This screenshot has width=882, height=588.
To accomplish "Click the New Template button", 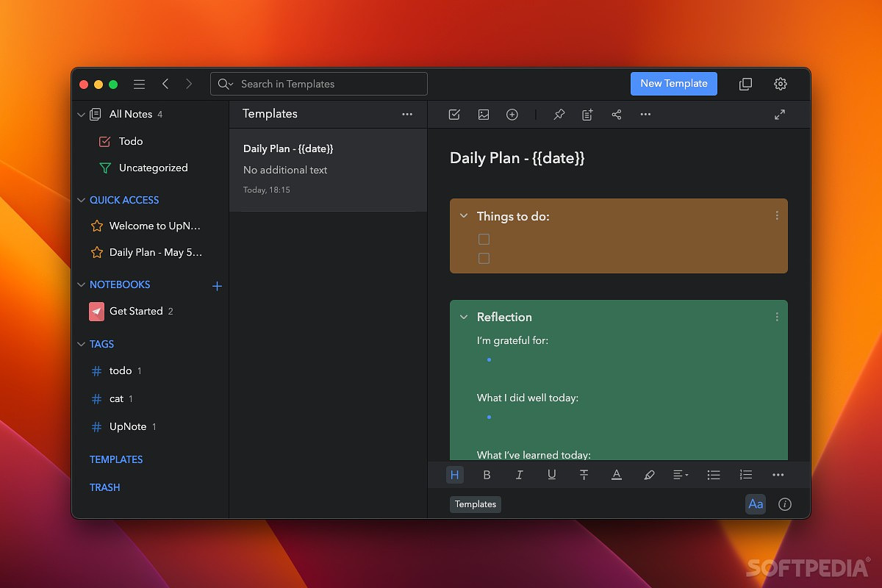I will tap(673, 84).
